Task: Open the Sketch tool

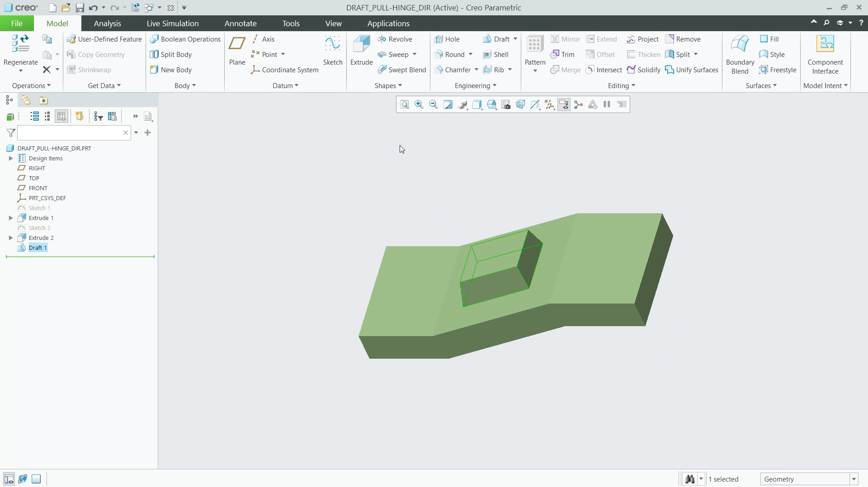Action: coord(332,51)
